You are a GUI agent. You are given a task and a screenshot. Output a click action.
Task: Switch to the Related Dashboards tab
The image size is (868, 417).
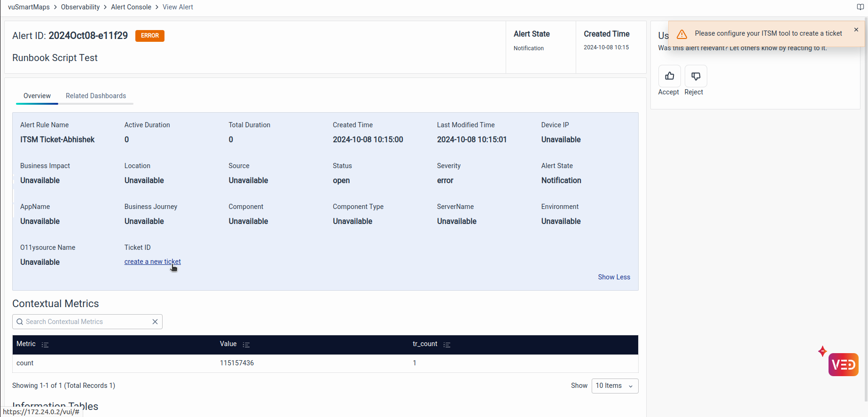point(96,96)
